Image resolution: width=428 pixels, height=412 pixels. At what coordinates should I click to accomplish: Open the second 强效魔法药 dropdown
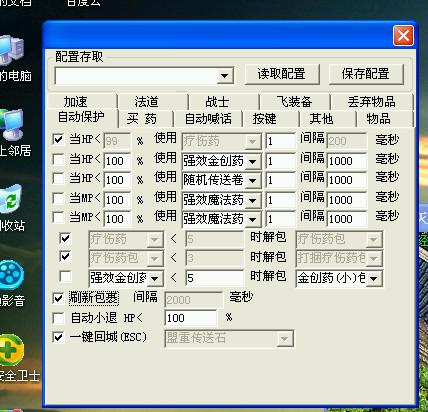click(253, 219)
